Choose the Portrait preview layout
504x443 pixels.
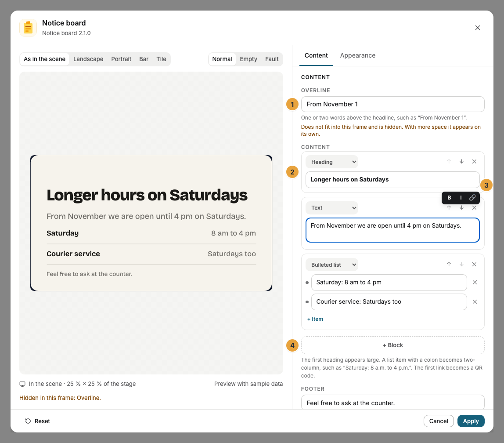(x=121, y=59)
